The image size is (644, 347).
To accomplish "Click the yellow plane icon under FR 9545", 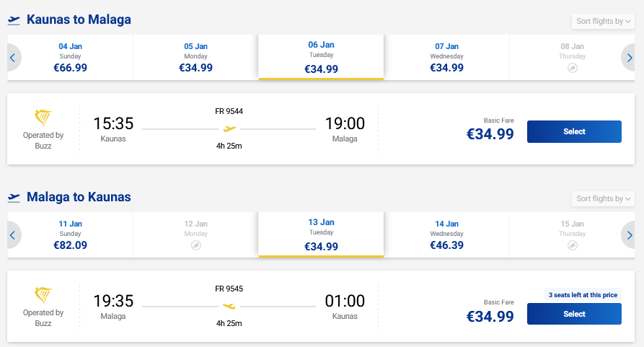I will tap(229, 306).
